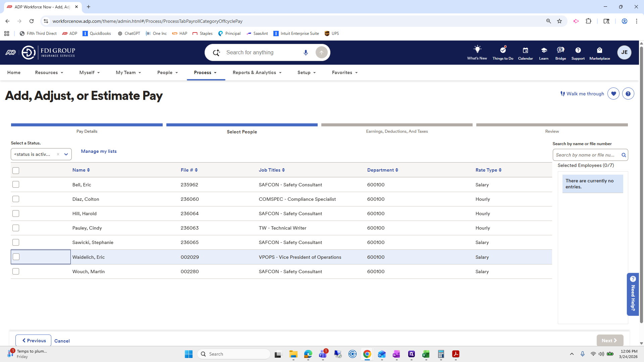Expand Reports & Analytics menu
The height and width of the screenshot is (362, 644).
(257, 73)
